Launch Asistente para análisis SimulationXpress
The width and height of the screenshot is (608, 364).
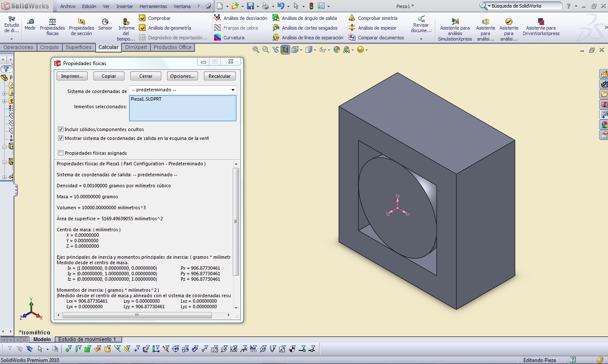pos(455,30)
